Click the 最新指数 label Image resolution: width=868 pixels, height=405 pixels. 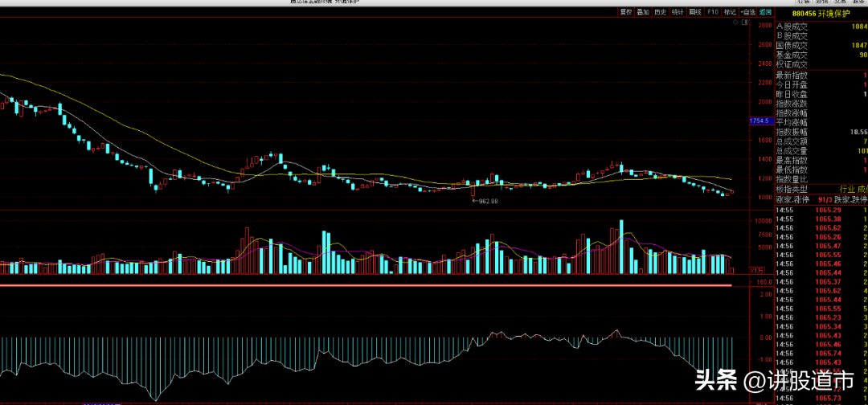coord(792,76)
